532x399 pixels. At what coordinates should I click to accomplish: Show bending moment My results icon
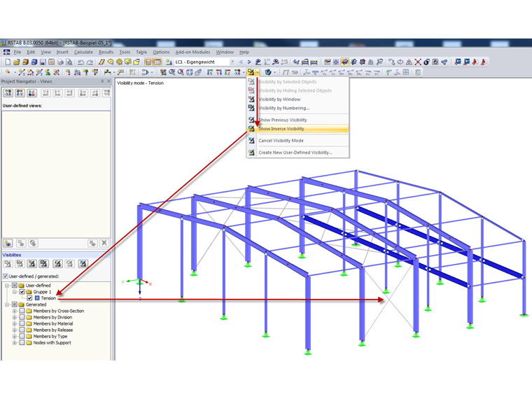point(351,72)
